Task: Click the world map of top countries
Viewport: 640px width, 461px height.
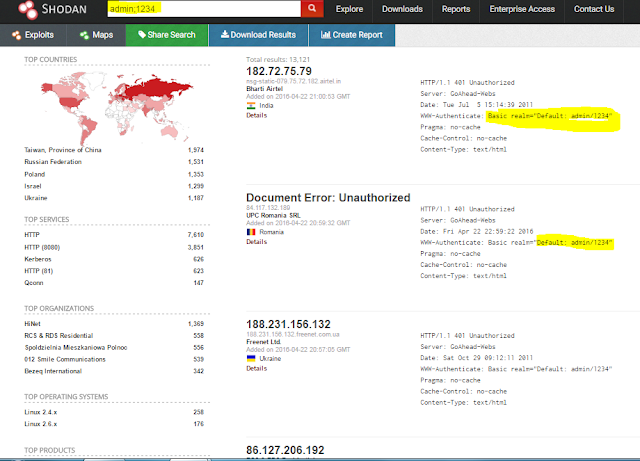Action: click(x=116, y=108)
